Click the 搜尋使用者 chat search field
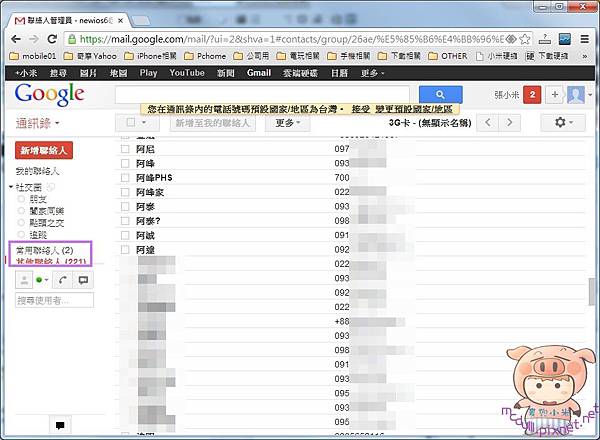Screen dimensions: 600x440 54,300
